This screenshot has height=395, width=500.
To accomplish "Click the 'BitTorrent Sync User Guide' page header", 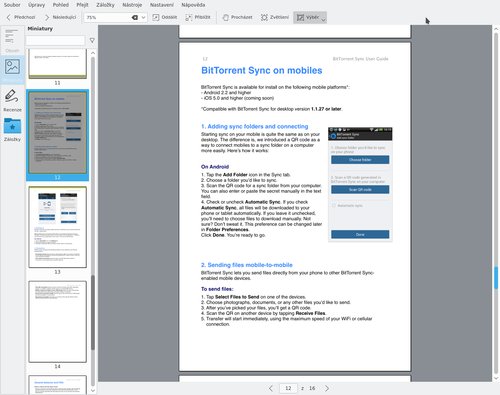I will click(x=360, y=59).
